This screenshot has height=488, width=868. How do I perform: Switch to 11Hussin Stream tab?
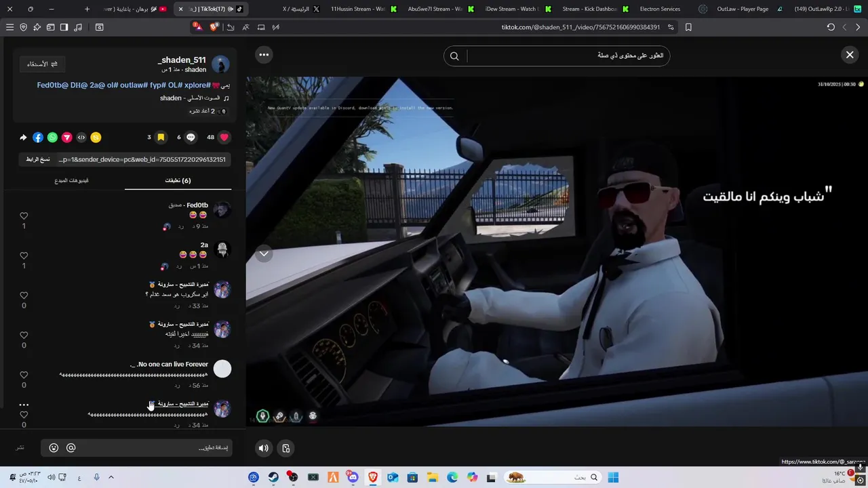point(363,9)
